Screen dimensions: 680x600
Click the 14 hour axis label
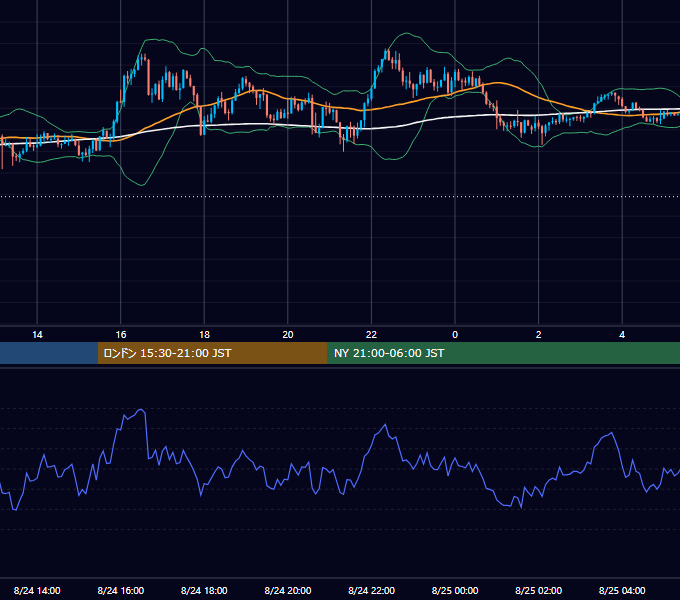[37, 335]
